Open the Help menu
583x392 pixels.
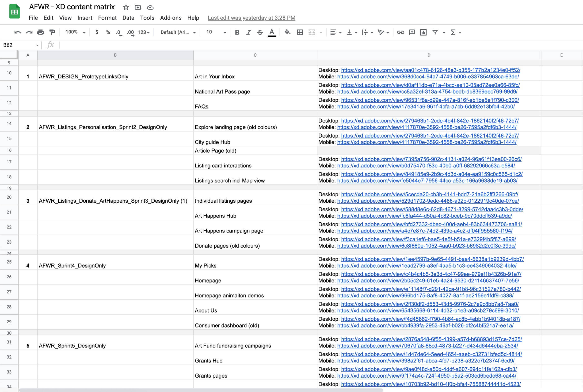click(193, 18)
